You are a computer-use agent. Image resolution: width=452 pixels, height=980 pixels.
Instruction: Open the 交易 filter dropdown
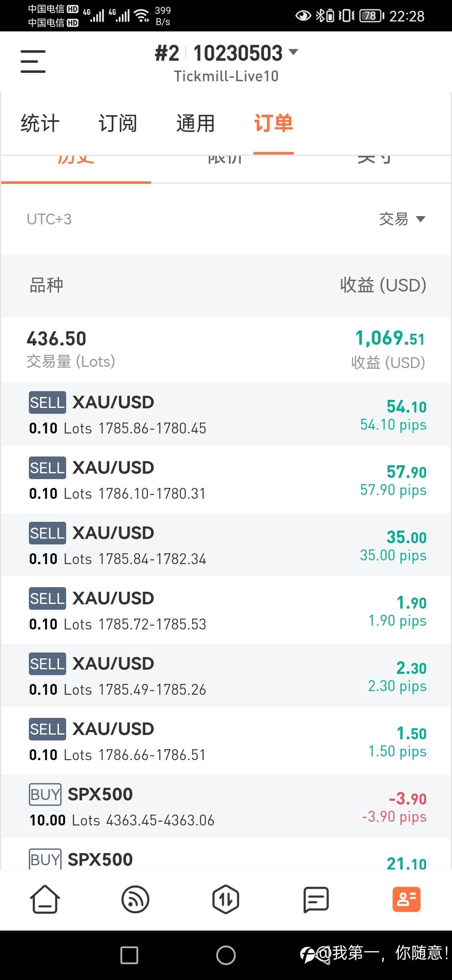[402, 219]
